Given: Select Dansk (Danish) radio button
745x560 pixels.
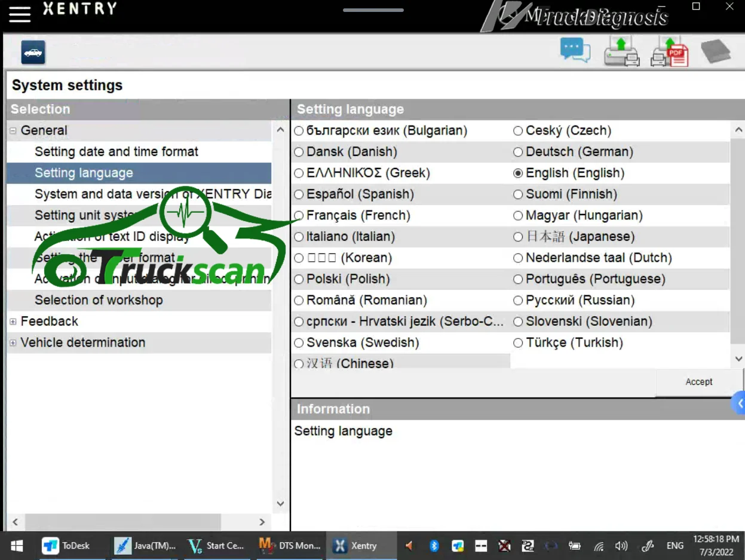Looking at the screenshot, I should point(299,152).
